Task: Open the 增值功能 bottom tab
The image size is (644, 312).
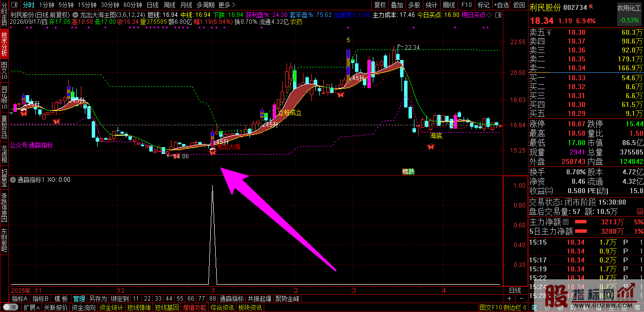Action: 194,308
